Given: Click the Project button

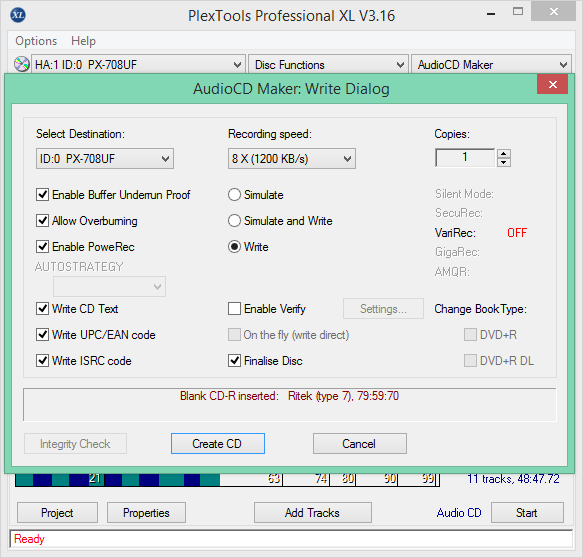Looking at the screenshot, I should coord(57,513).
